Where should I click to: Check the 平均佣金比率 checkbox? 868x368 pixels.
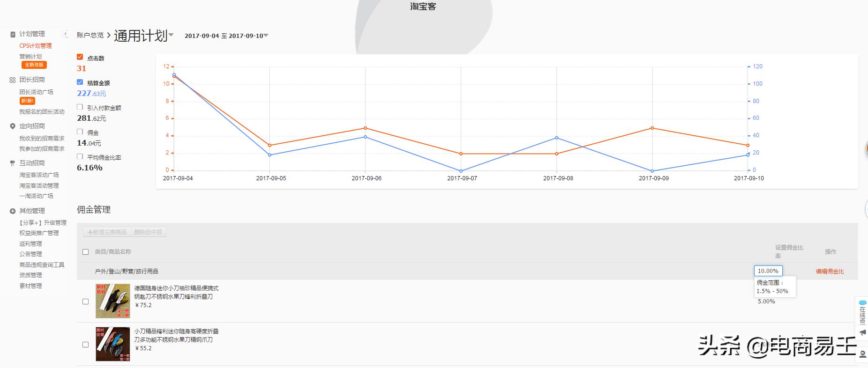pos(80,156)
